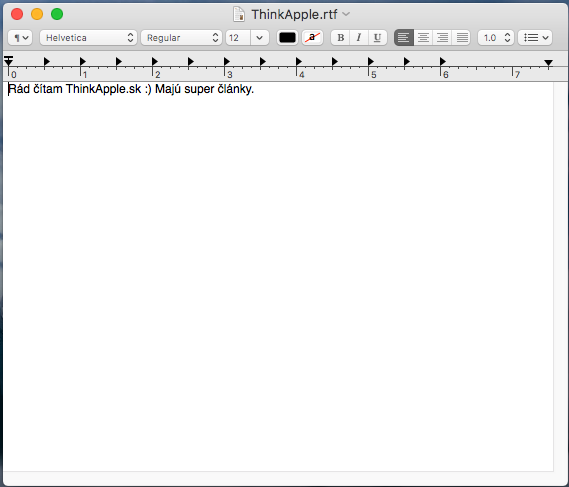This screenshot has height=487, width=569.
Task: Click the word ThinkApple.sk in the document
Action: click(103, 89)
